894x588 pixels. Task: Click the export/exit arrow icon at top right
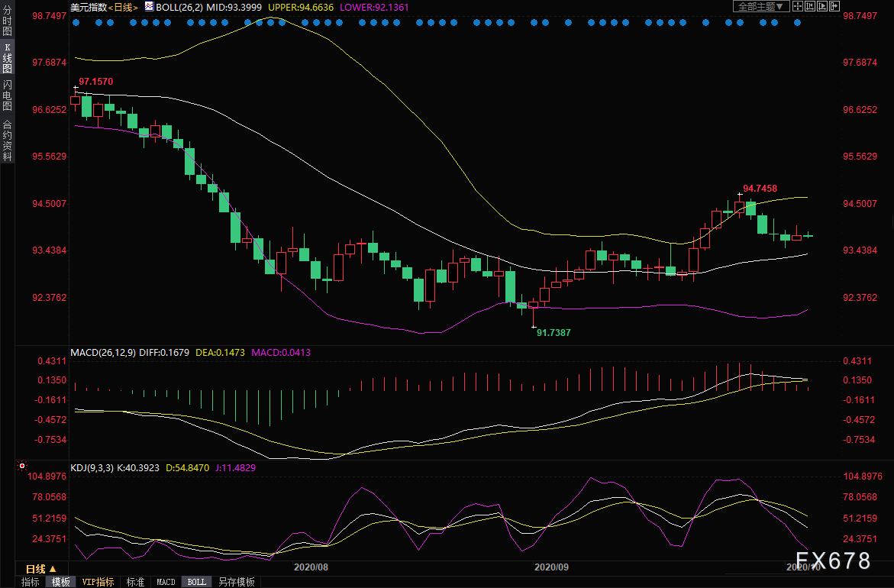point(834,6)
